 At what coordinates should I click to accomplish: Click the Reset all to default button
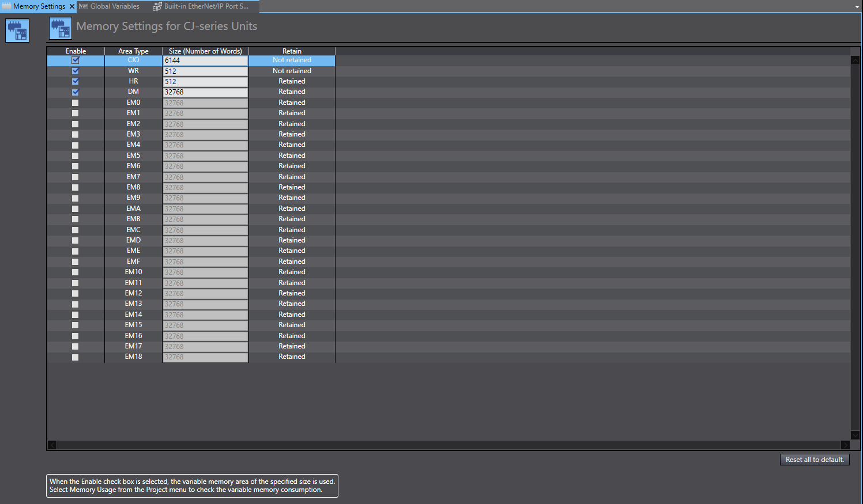coord(815,460)
